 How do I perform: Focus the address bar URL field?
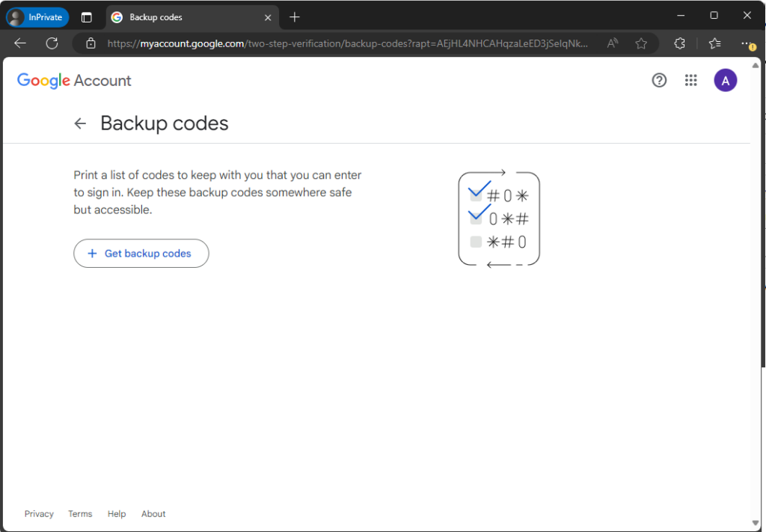[x=344, y=43]
